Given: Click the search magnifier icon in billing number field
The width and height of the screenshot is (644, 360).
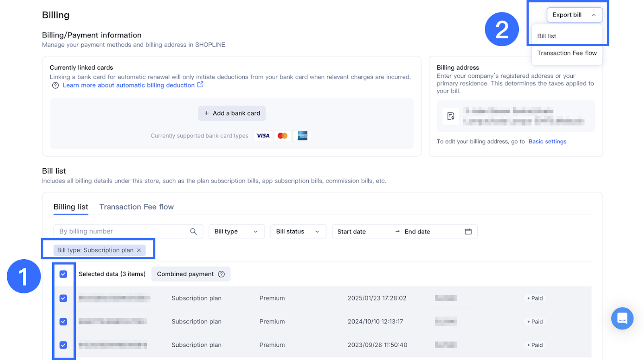Looking at the screenshot, I should point(193,232).
